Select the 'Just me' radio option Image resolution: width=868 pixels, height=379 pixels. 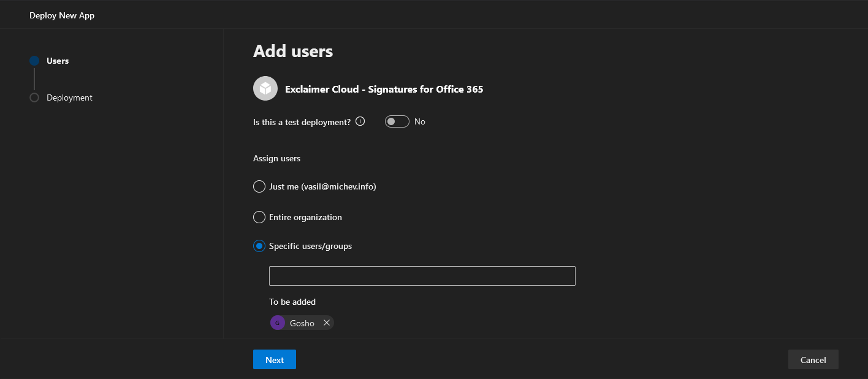tap(259, 186)
